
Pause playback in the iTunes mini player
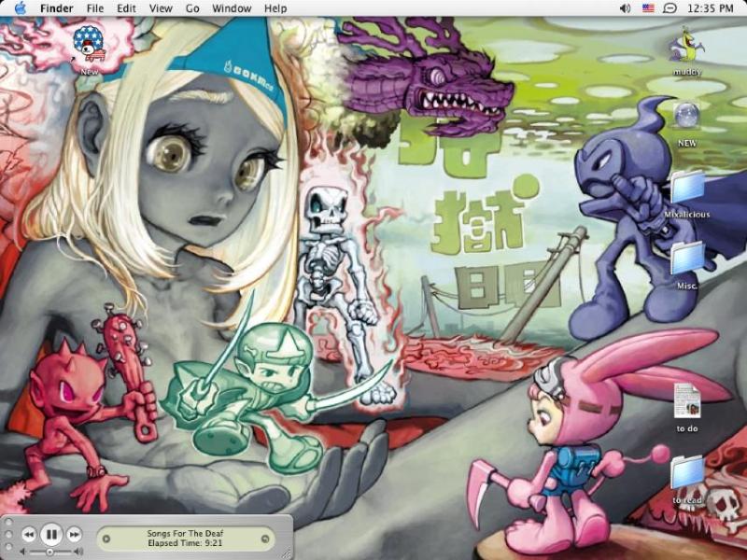[x=51, y=534]
